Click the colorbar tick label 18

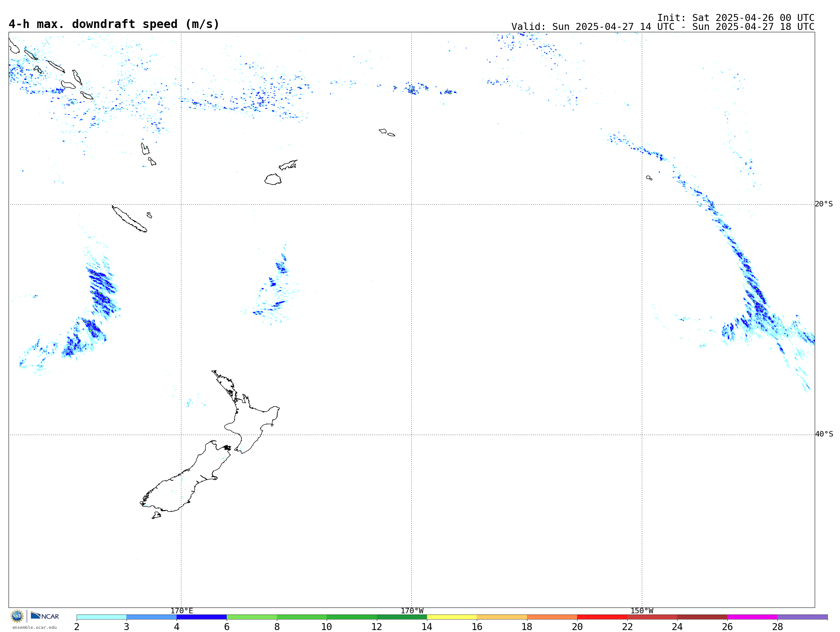point(527,627)
